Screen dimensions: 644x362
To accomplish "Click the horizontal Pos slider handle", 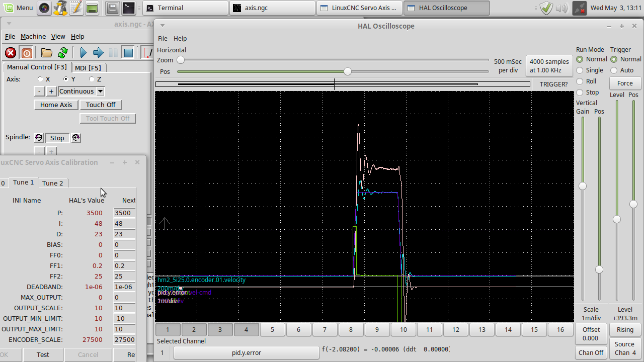I will (x=348, y=72).
